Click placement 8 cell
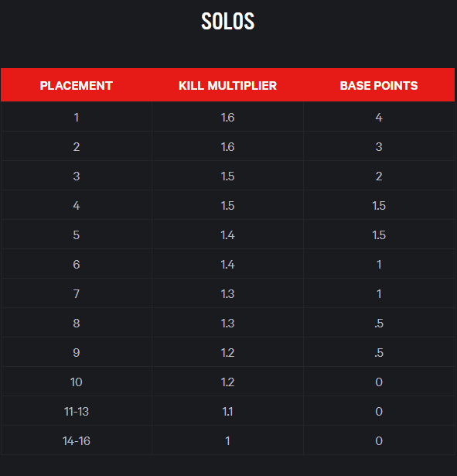The width and height of the screenshot is (457, 476). coord(77,323)
